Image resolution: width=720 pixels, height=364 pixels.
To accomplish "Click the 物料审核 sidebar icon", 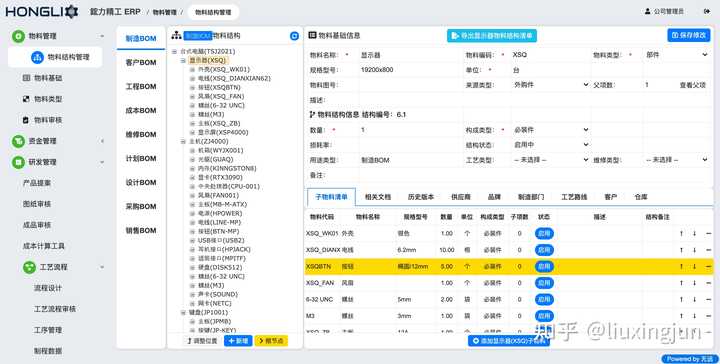I will pos(26,120).
